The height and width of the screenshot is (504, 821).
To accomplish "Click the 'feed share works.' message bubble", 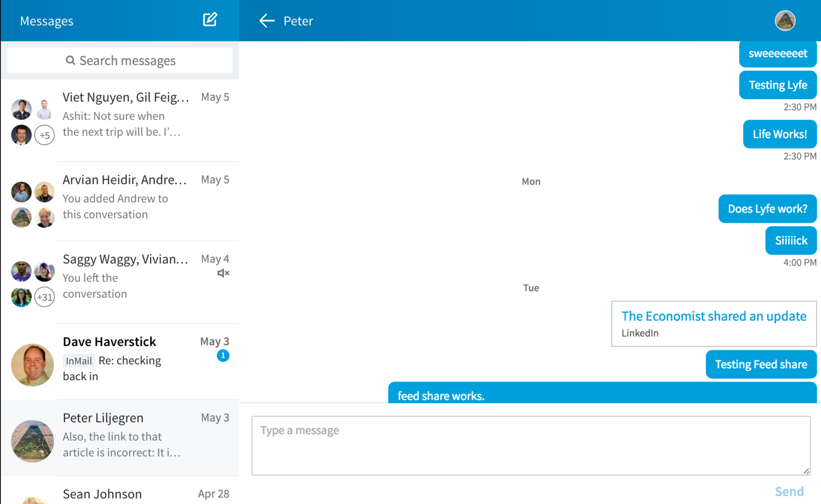I will point(603,393).
